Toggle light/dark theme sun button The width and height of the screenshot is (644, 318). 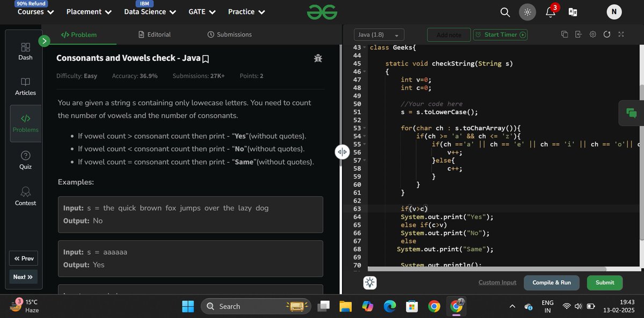click(528, 12)
